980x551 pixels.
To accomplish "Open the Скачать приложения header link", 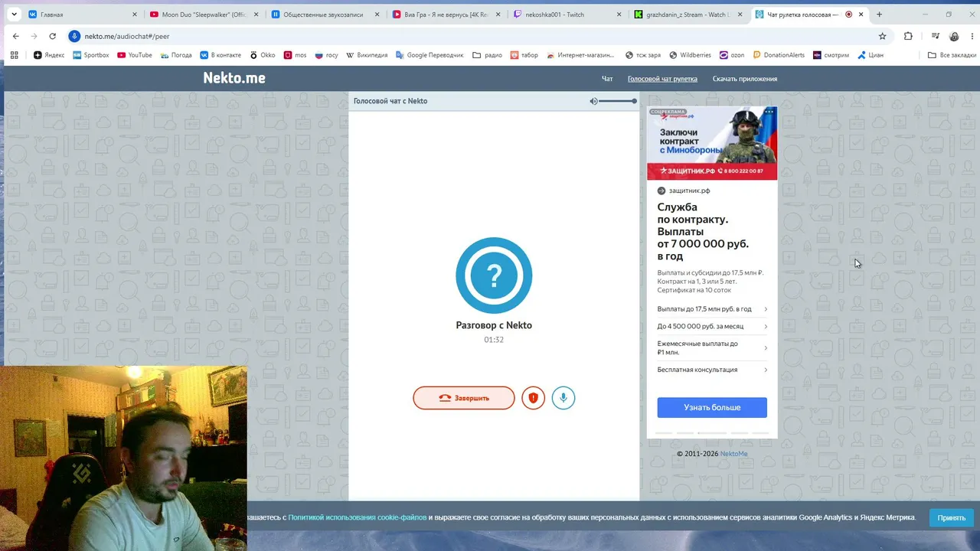I will coord(745,79).
